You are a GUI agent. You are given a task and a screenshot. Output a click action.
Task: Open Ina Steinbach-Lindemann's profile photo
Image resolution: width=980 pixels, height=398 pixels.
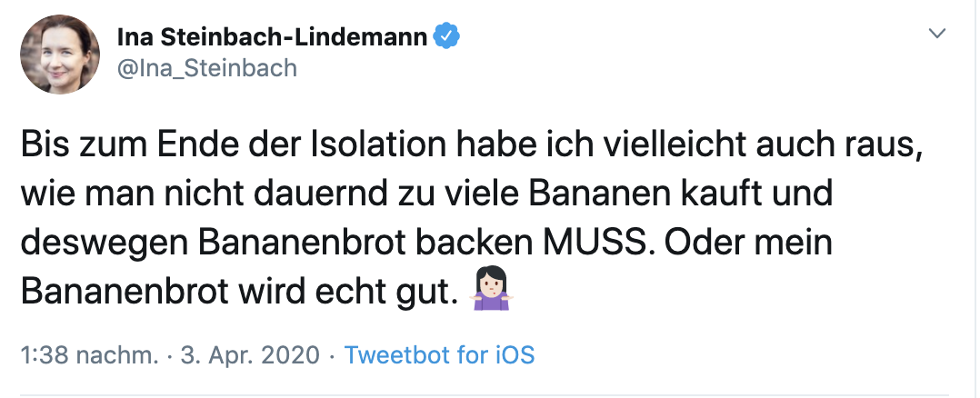pos(61,53)
